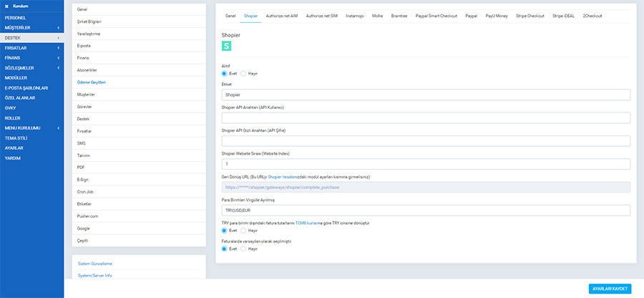The width and height of the screenshot is (644, 298).
Task: Select Görevler settings
Action: coord(139,107)
